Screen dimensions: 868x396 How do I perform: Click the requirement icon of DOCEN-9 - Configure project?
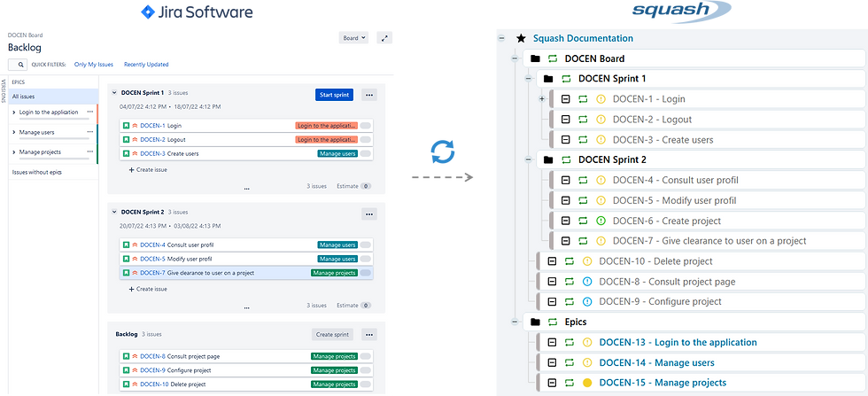552,301
